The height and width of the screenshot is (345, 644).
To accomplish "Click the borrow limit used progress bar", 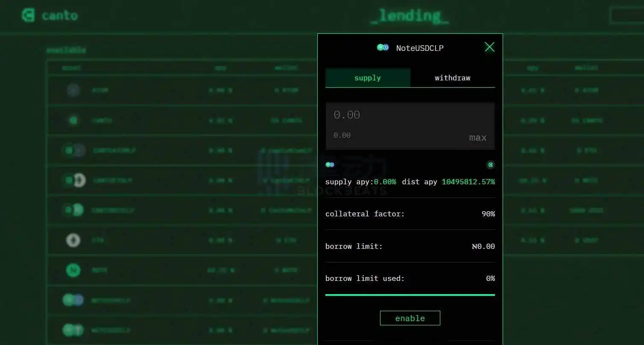I will [x=410, y=295].
